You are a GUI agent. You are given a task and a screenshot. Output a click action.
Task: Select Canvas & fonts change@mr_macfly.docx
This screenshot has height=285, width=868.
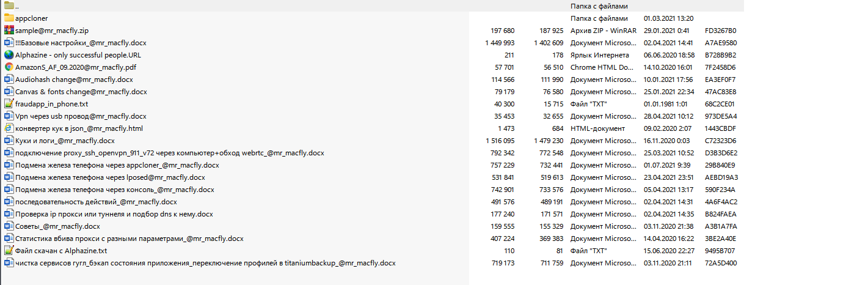(81, 92)
